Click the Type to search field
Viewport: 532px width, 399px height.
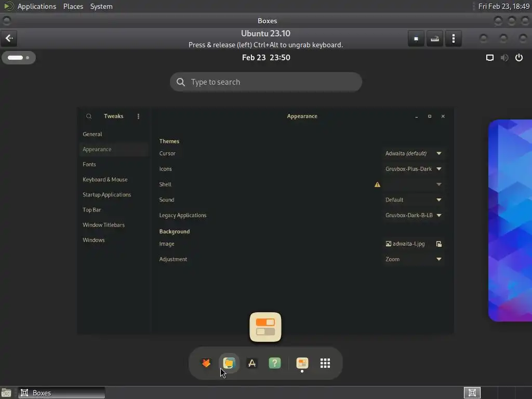265,82
